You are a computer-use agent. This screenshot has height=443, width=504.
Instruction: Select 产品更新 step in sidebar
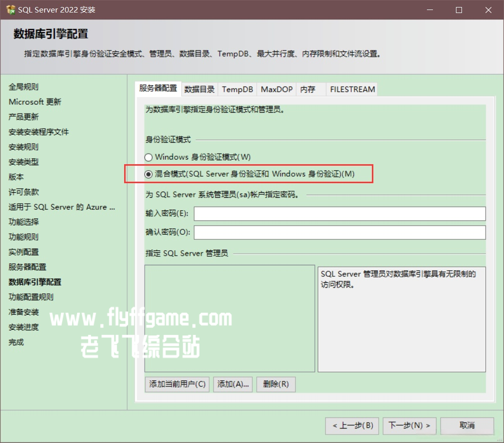click(24, 117)
